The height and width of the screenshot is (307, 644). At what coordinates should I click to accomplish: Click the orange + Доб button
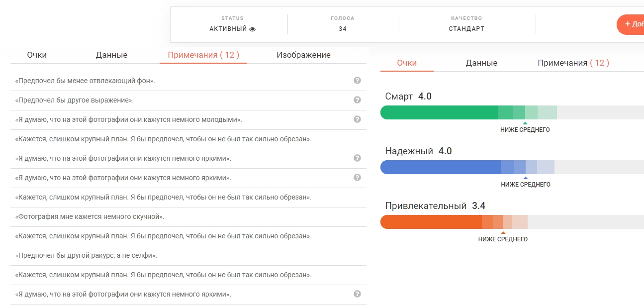click(630, 24)
